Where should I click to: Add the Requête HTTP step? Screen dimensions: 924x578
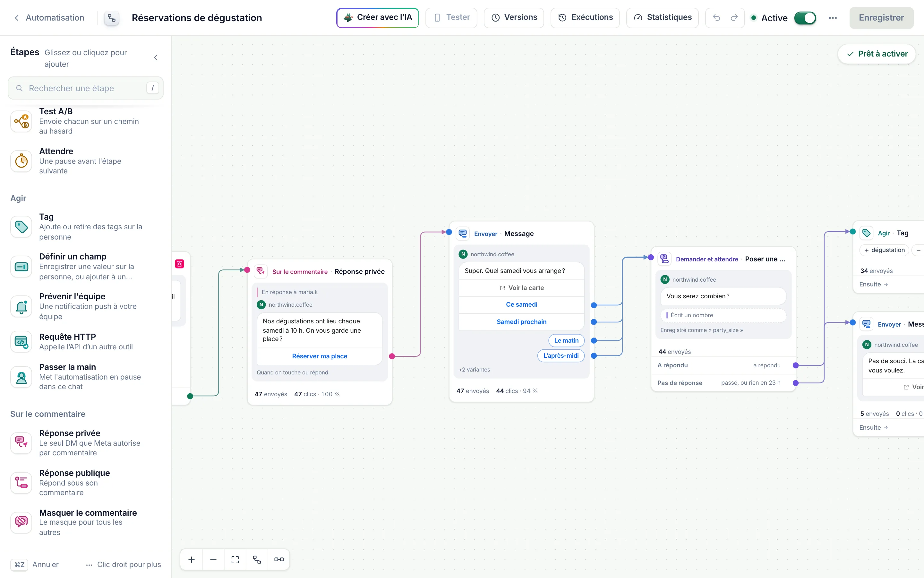tap(86, 341)
